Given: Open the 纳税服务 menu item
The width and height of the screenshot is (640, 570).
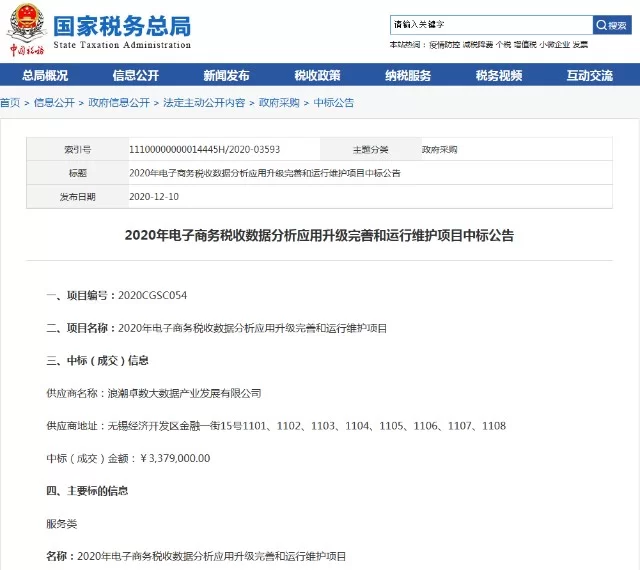Looking at the screenshot, I should tap(408, 76).
